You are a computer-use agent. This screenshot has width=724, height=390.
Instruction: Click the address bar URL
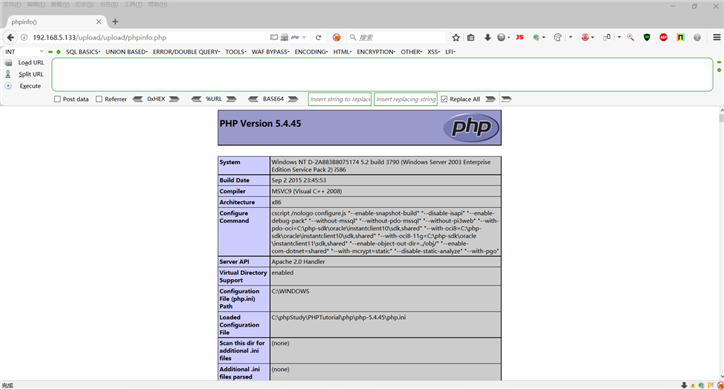click(99, 37)
